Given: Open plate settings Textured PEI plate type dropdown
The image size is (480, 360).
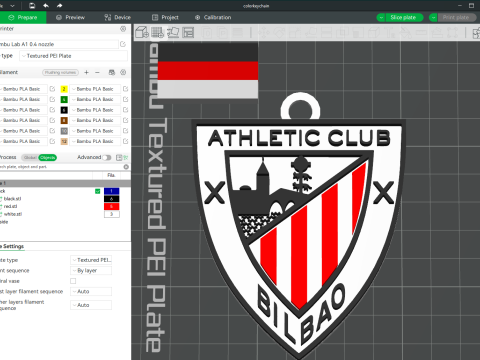Looking at the screenshot, I should (x=91, y=260).
